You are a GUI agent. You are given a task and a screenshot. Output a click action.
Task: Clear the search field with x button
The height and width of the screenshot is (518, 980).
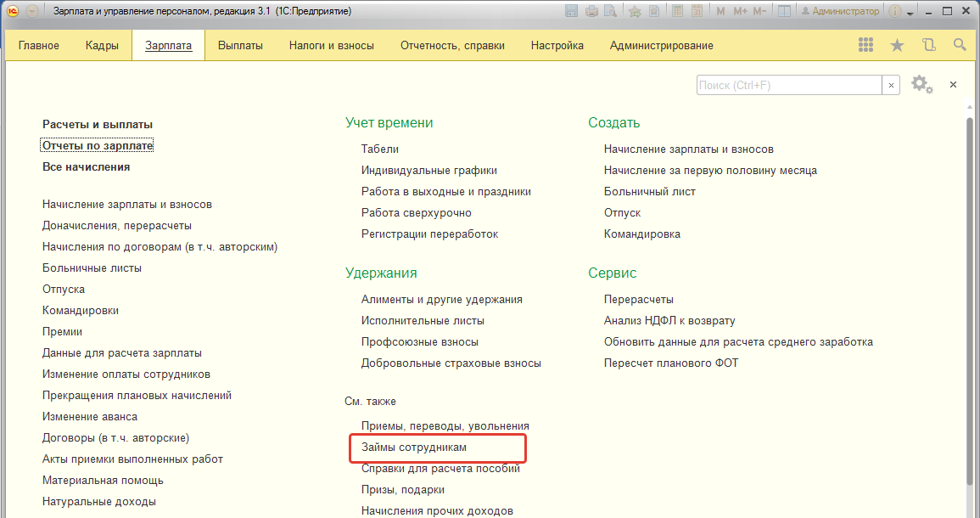point(891,85)
